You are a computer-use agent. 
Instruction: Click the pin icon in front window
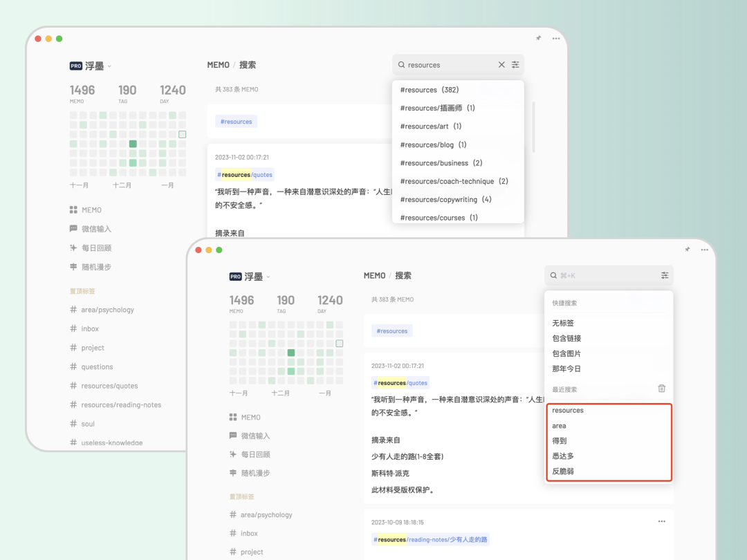tap(688, 249)
